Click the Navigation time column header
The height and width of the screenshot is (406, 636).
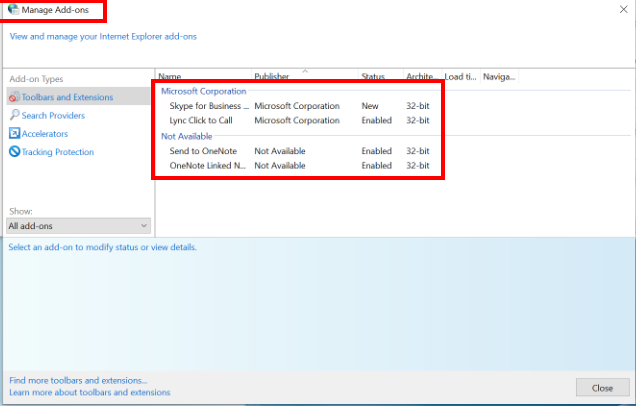pyautogui.click(x=497, y=76)
